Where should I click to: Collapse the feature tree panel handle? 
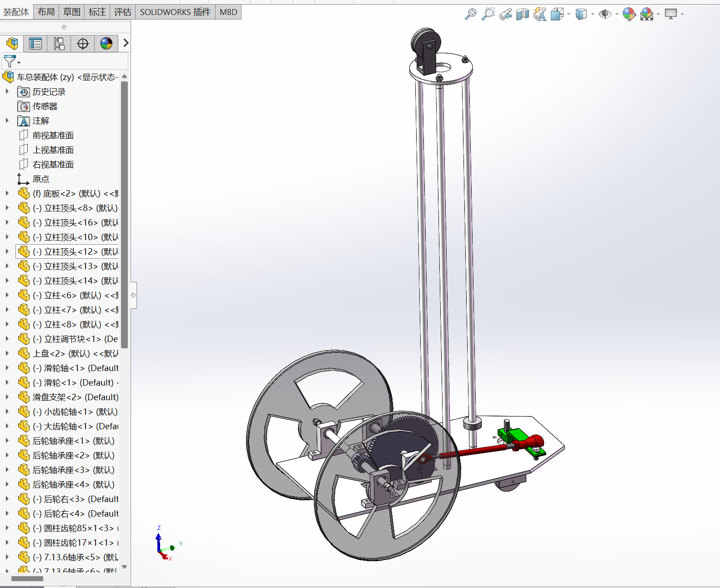[x=133, y=295]
